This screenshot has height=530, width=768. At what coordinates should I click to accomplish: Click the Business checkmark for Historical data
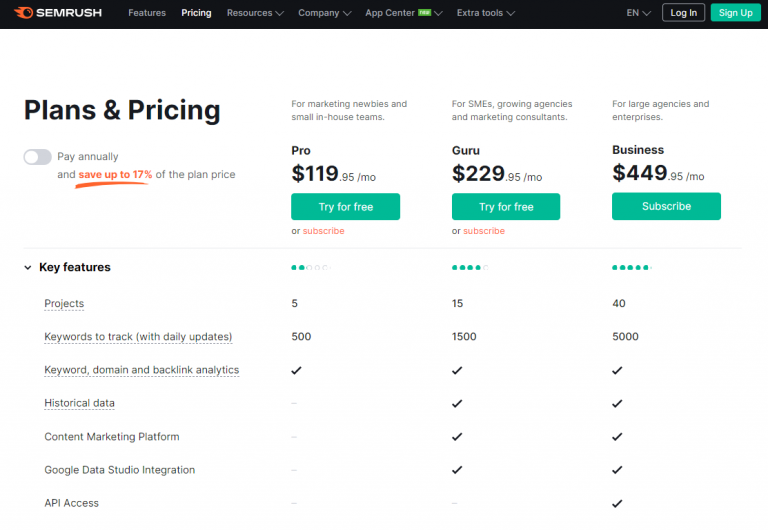coord(617,404)
